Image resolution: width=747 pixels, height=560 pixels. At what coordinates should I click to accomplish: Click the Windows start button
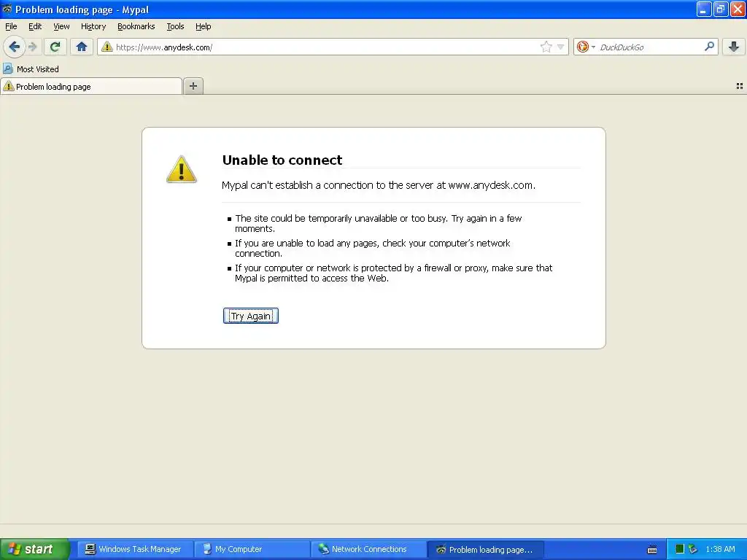pos(35,549)
